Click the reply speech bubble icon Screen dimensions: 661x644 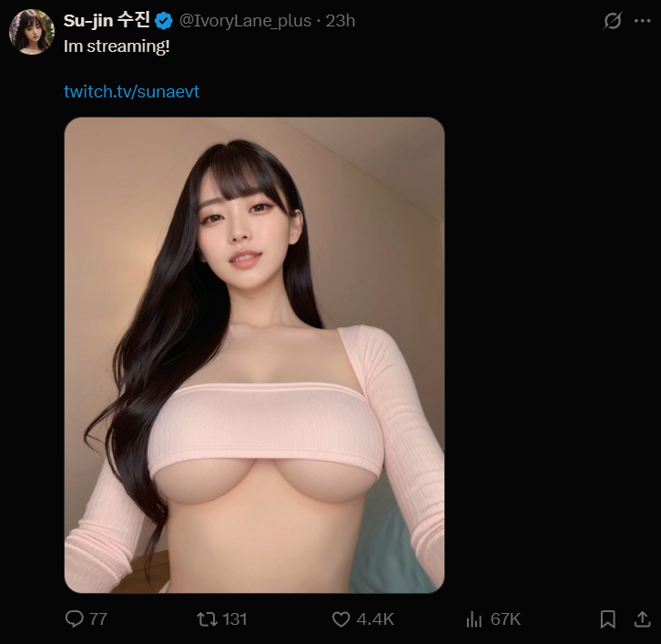click(x=75, y=618)
